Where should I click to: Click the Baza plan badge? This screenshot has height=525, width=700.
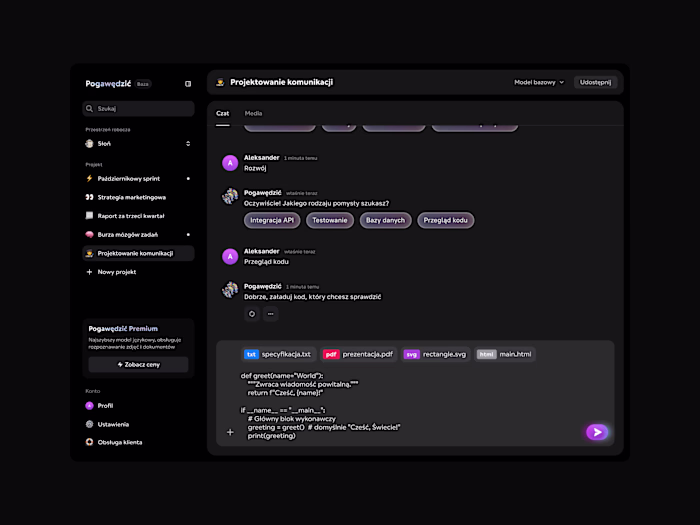[143, 84]
